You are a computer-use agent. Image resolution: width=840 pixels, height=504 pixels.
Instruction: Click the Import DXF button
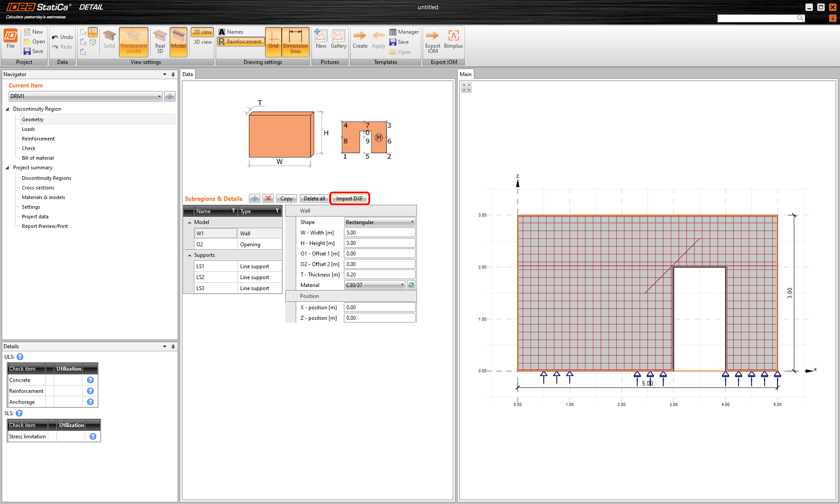click(x=349, y=199)
